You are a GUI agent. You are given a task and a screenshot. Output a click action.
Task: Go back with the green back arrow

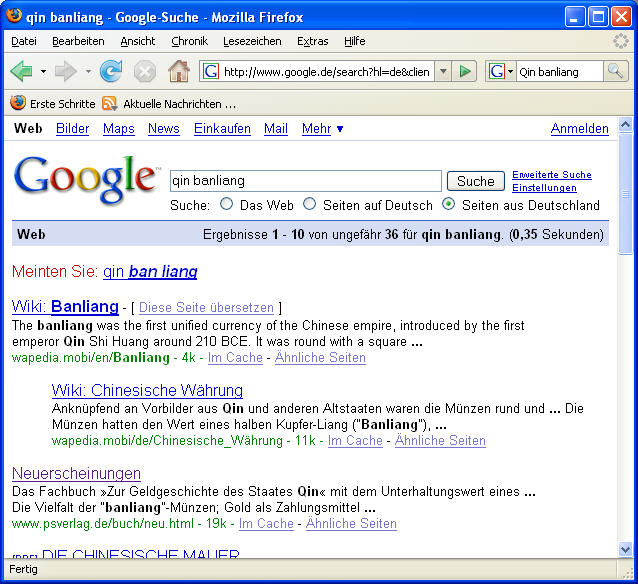(x=22, y=72)
